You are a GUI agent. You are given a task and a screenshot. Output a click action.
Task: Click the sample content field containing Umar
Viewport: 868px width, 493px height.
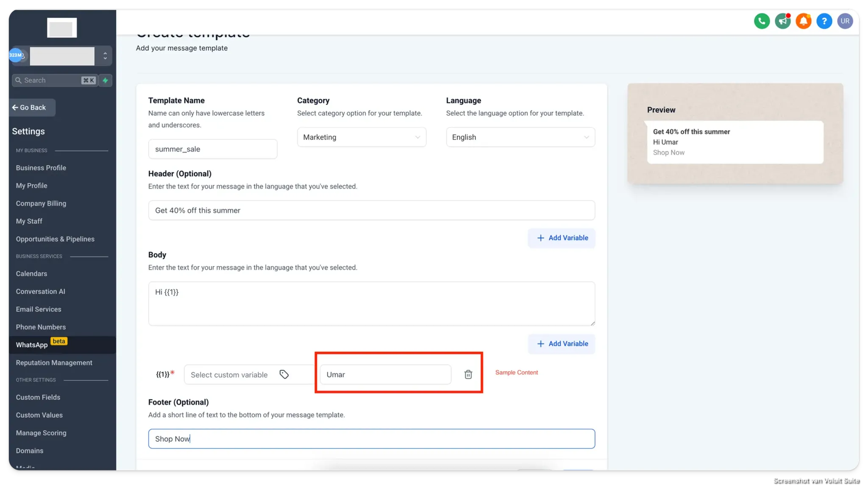(x=385, y=374)
